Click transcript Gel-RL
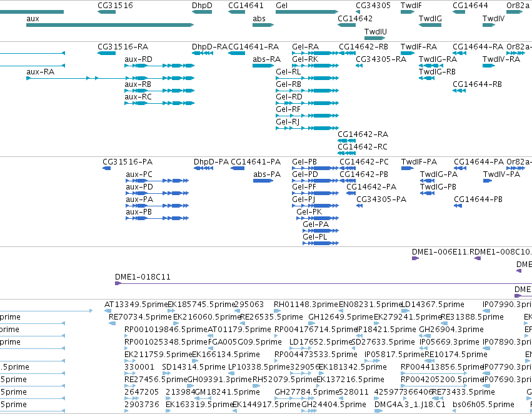The height and width of the screenshot is (414, 532). click(x=288, y=72)
